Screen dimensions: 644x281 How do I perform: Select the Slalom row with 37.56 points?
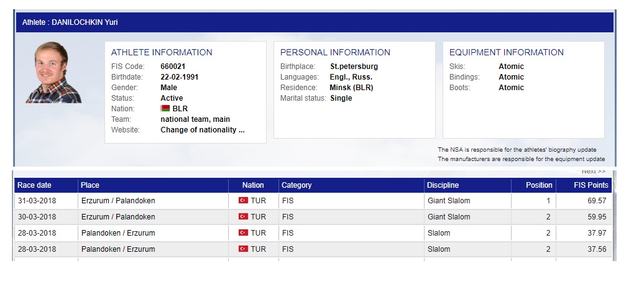tap(313, 249)
